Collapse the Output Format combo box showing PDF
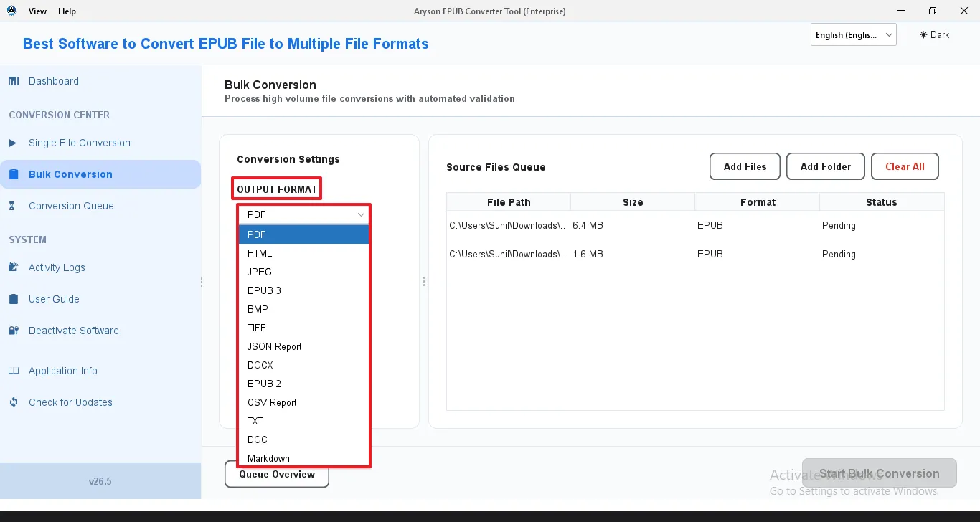 [303, 214]
